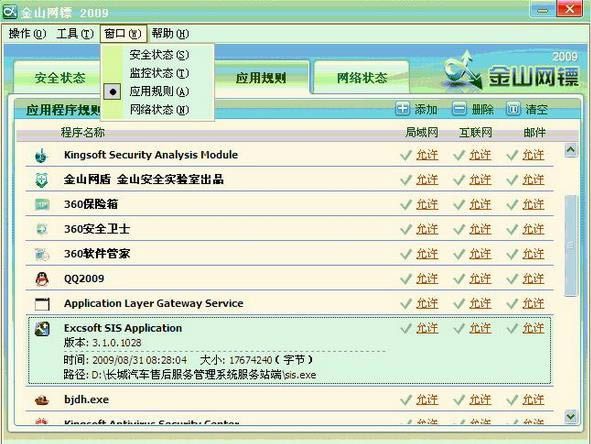The height and width of the screenshot is (444, 591).
Task: Click the Application Layer Gateway Service icon
Action: 42,304
